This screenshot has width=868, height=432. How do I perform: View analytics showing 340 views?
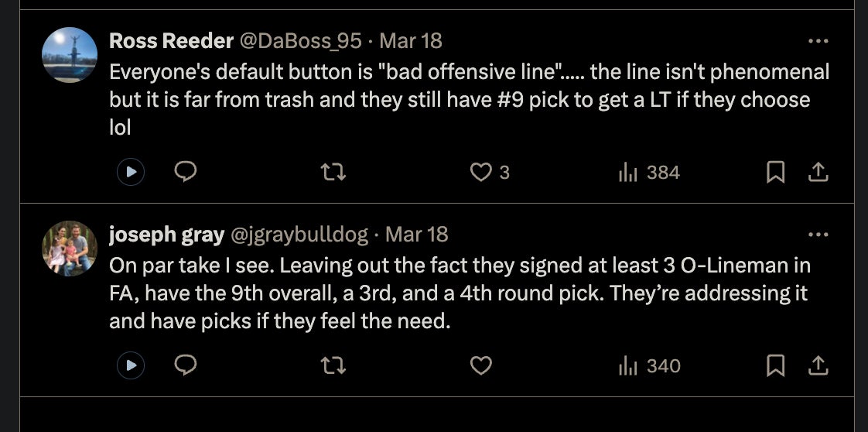648,365
